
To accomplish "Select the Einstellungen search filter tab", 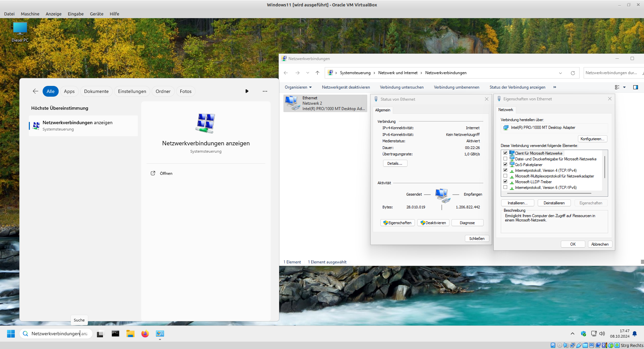I will (132, 91).
